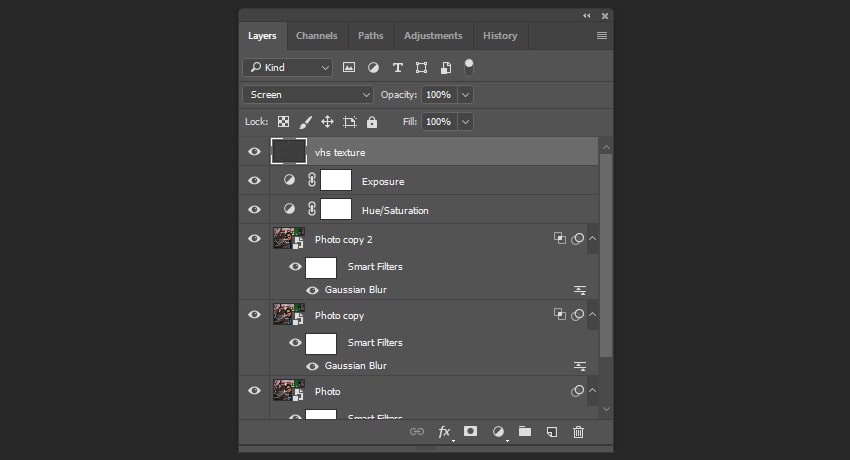Filter layers by shape layer icon
Screen dimensions: 850x460
tap(421, 67)
